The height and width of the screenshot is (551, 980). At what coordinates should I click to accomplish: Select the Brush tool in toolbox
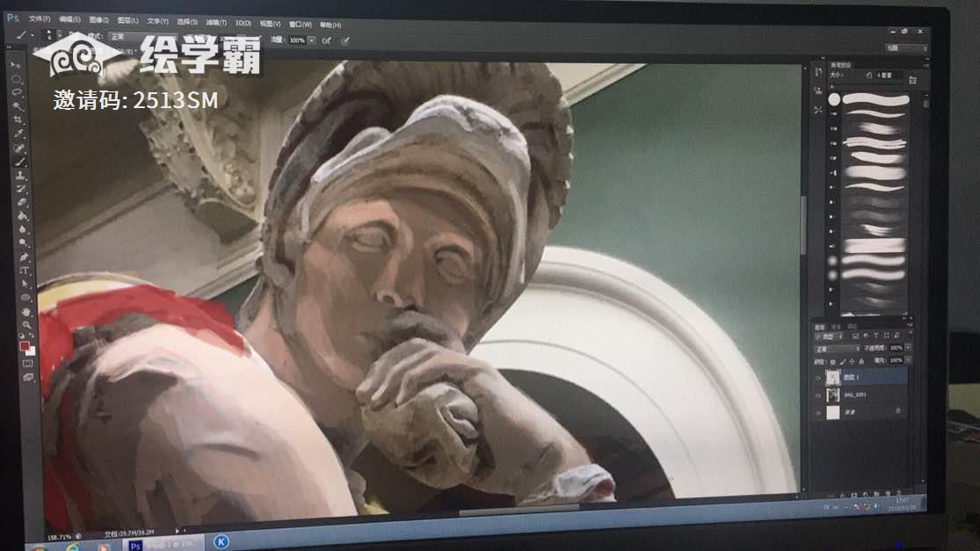[20, 162]
